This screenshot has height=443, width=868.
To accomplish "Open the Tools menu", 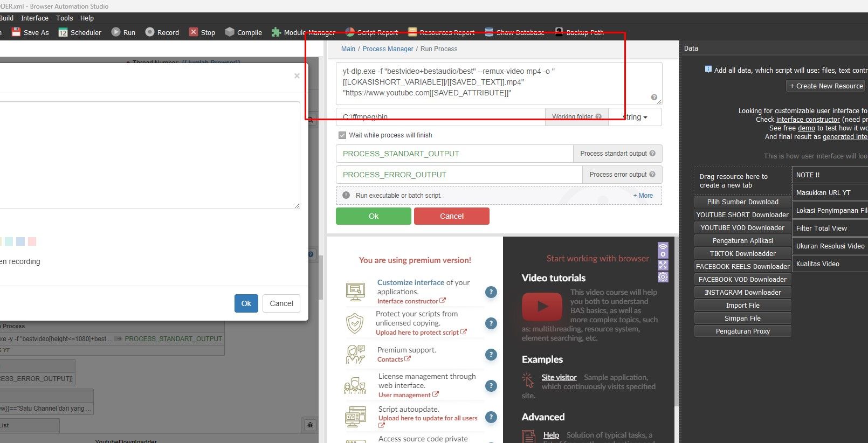I will [64, 18].
